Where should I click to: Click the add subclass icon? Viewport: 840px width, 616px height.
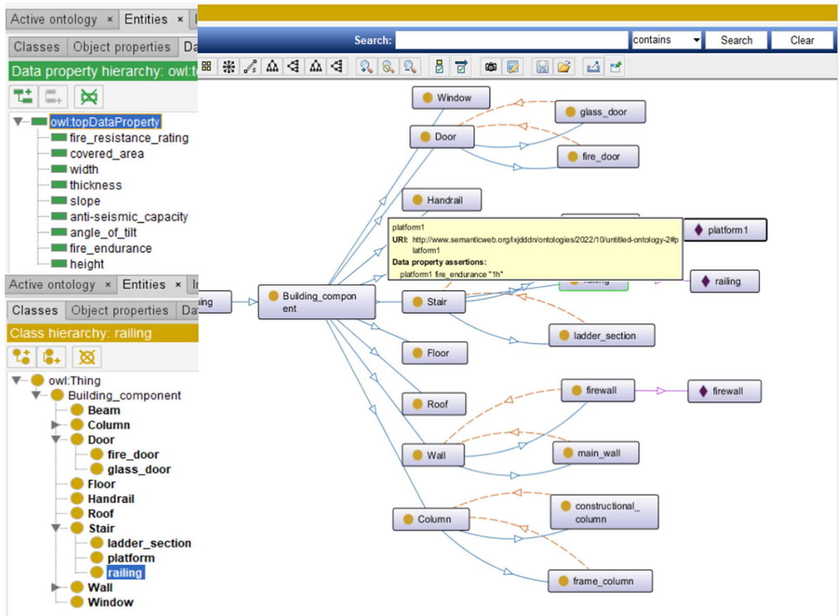(22, 357)
